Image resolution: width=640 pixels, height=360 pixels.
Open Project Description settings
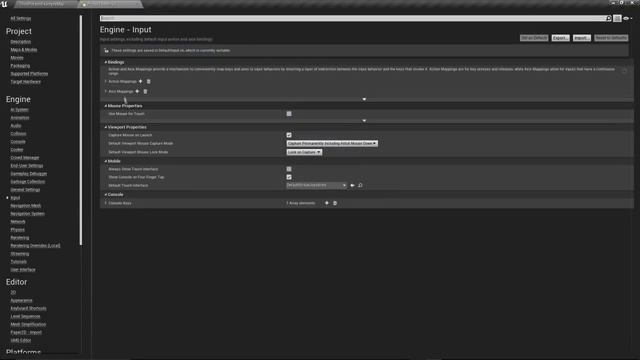click(20, 42)
